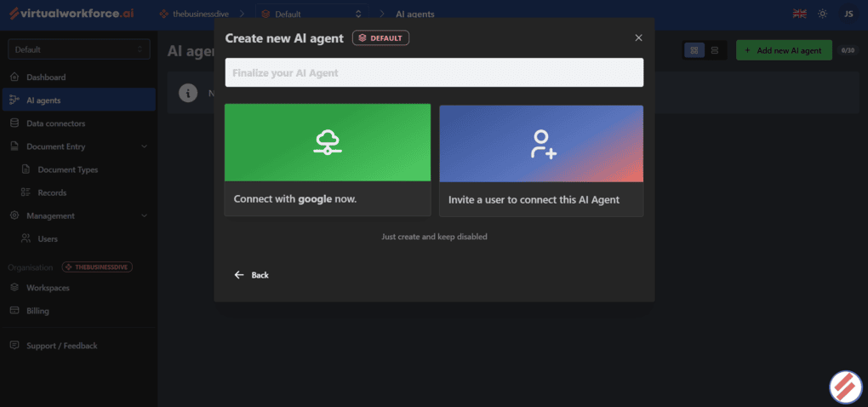Expand the sidebar Default workspace selector

point(79,49)
